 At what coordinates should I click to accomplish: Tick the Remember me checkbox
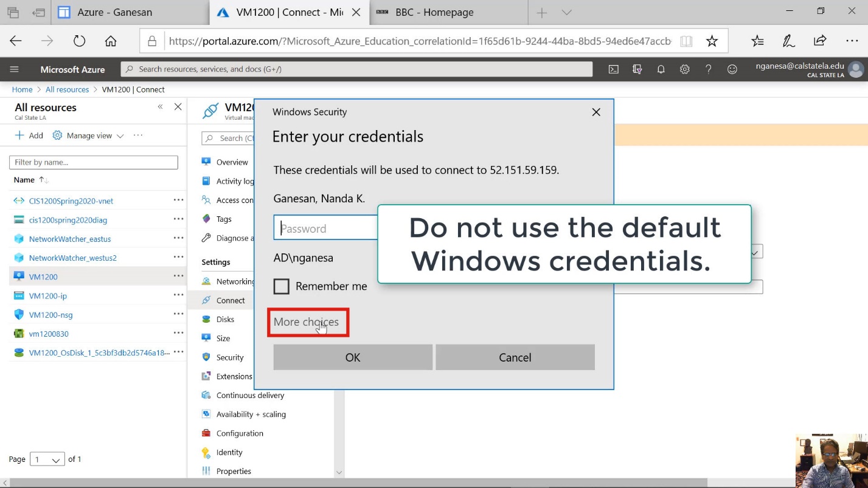pos(281,286)
